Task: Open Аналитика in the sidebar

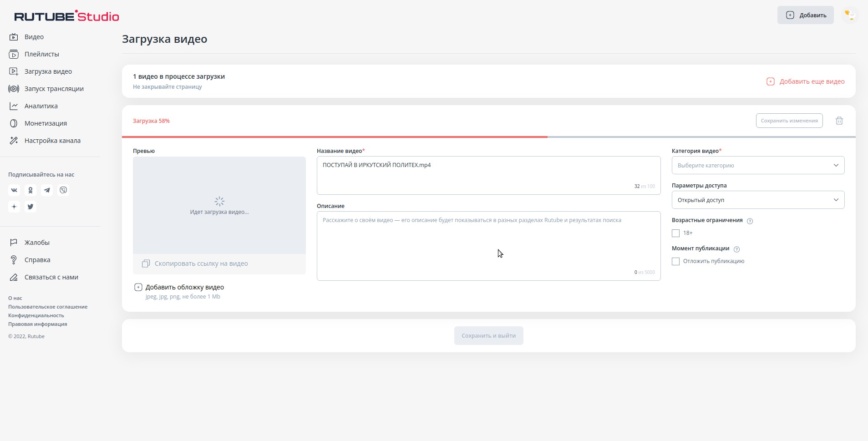Action: (x=41, y=106)
